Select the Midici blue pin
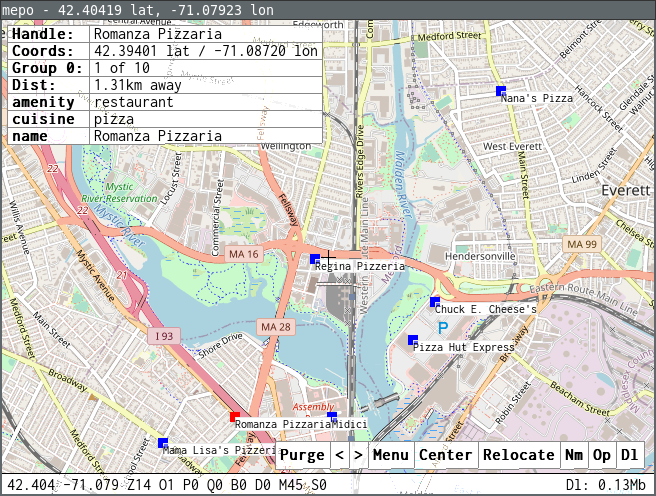The width and height of the screenshot is (656, 496). click(x=332, y=417)
